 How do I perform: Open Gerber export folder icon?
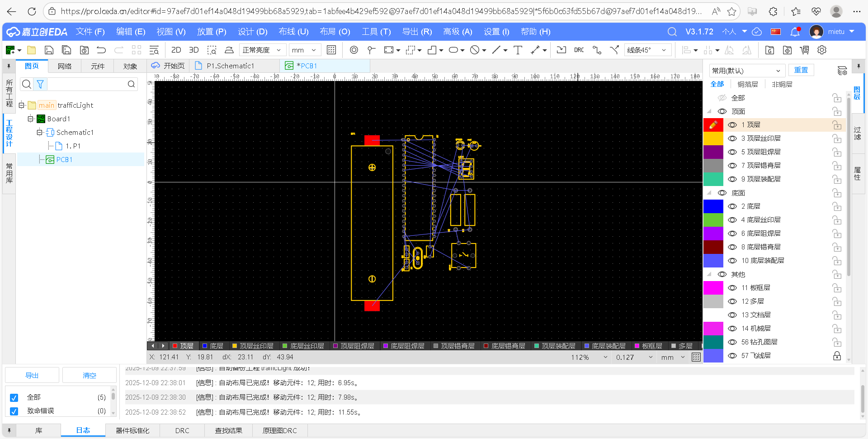click(x=769, y=50)
